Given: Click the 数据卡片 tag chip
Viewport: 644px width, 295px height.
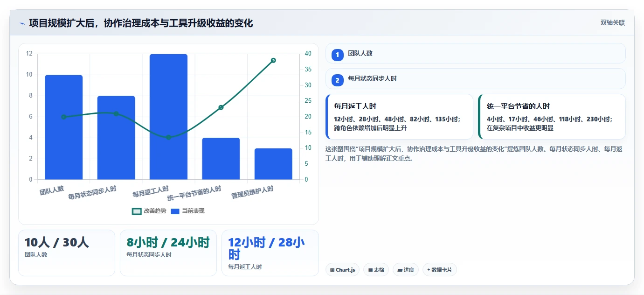Looking at the screenshot, I should [x=439, y=270].
